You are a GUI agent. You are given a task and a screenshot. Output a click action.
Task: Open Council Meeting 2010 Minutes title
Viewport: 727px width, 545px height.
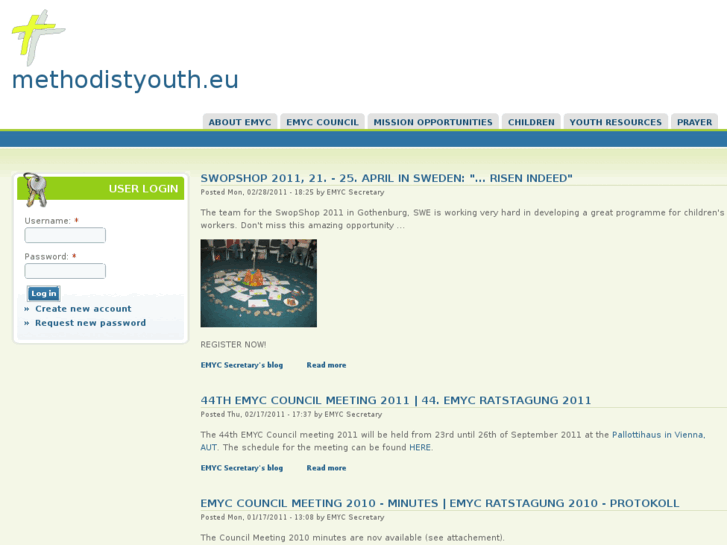pyautogui.click(x=440, y=503)
